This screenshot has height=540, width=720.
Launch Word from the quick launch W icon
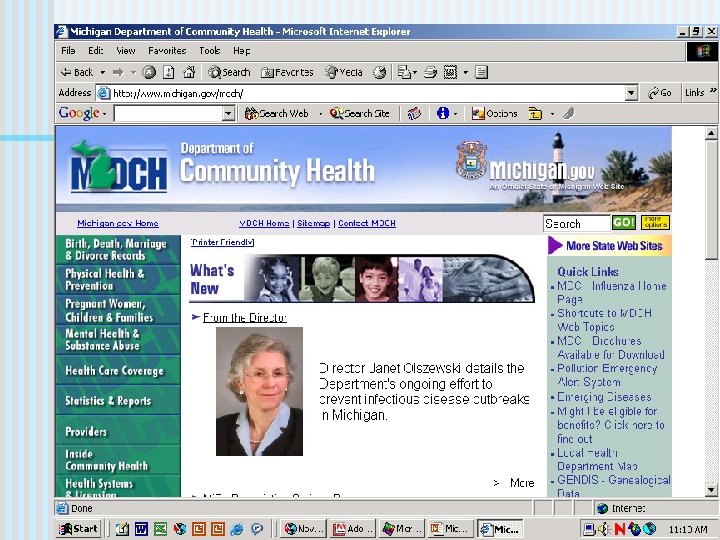141,529
